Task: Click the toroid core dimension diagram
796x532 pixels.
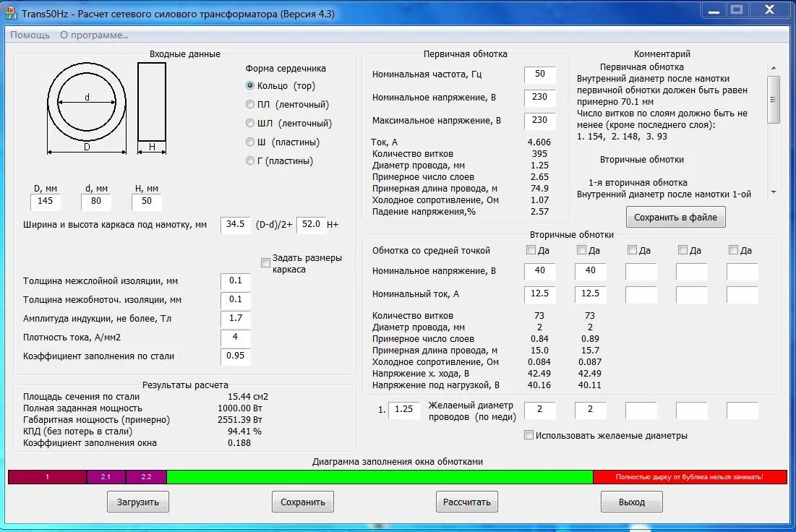Action: click(107, 108)
